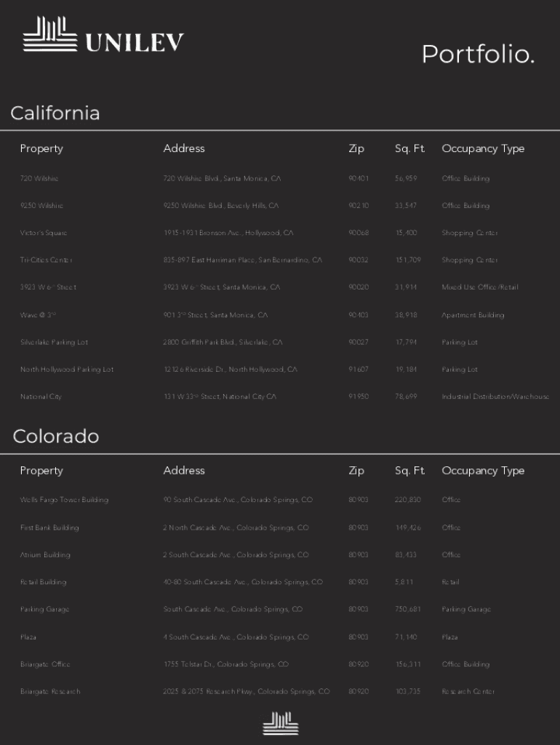Select the 720 Wilshire property row
The height and width of the screenshot is (745, 560).
click(x=39, y=178)
